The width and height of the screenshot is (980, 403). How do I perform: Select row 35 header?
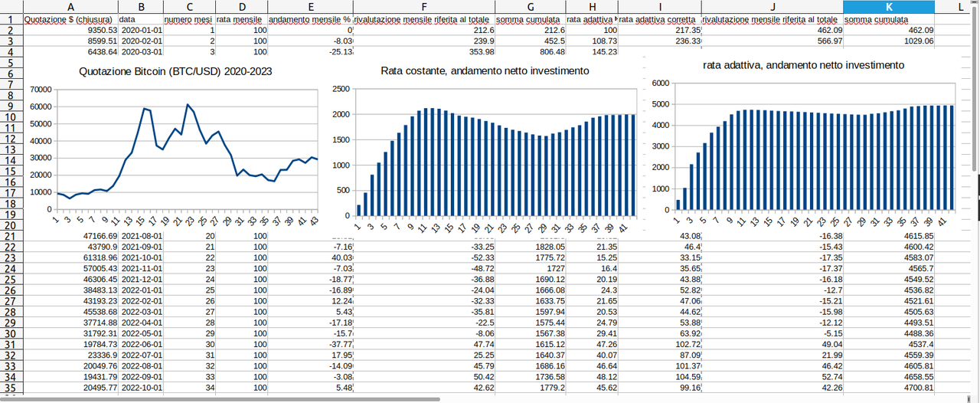[11, 388]
